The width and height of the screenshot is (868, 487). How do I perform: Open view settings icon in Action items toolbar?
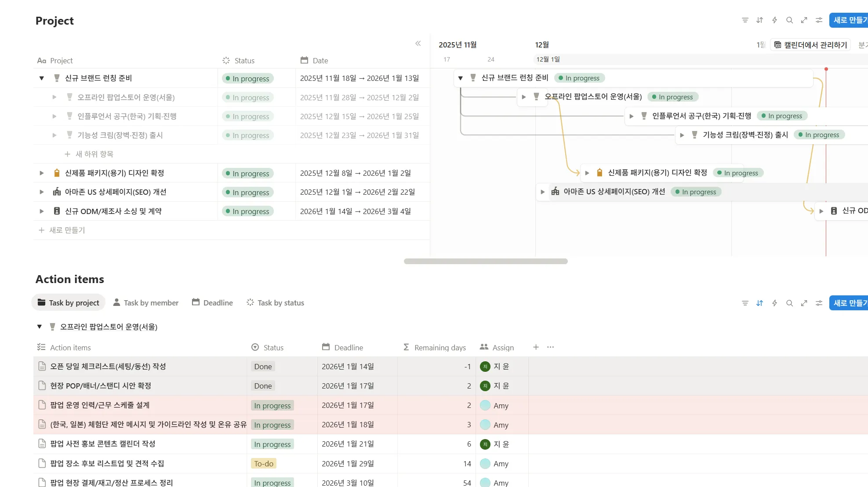tap(819, 303)
